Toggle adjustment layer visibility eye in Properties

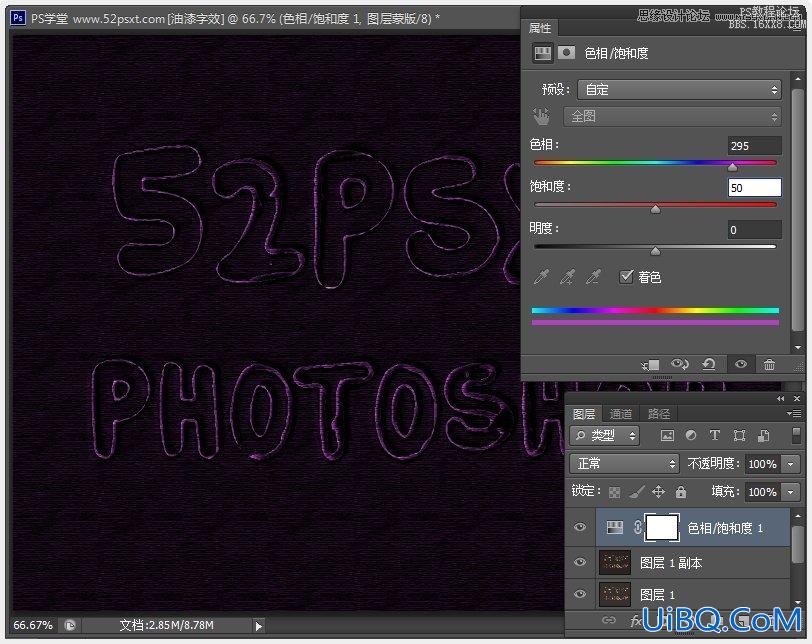click(741, 364)
